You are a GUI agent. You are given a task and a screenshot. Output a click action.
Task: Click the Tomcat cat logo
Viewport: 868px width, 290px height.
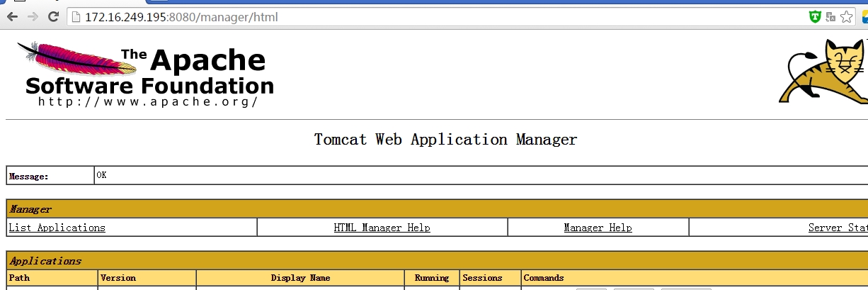click(x=825, y=72)
